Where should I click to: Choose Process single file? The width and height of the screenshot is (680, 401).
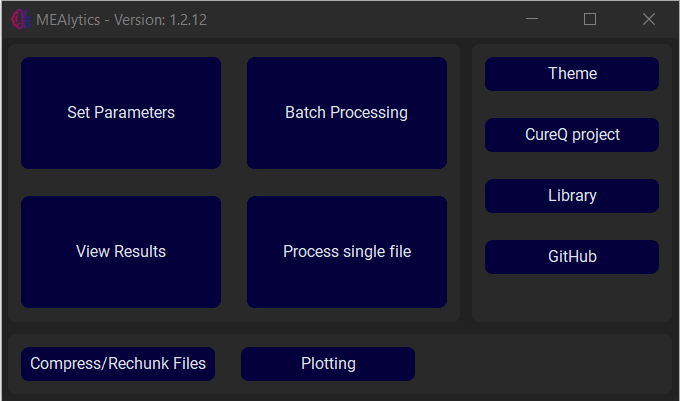click(346, 252)
